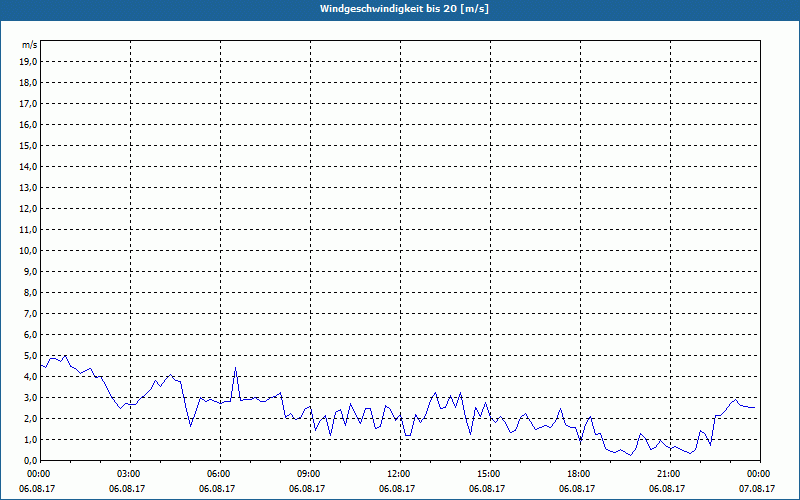Click the 3,0 y-axis label
This screenshot has width=800, height=500.
click(30, 397)
